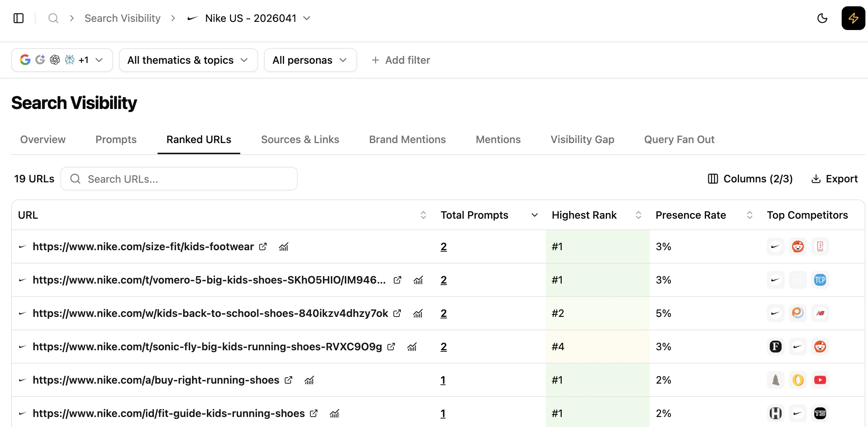
Task: Show chart for back-to-school URL
Action: click(x=418, y=313)
